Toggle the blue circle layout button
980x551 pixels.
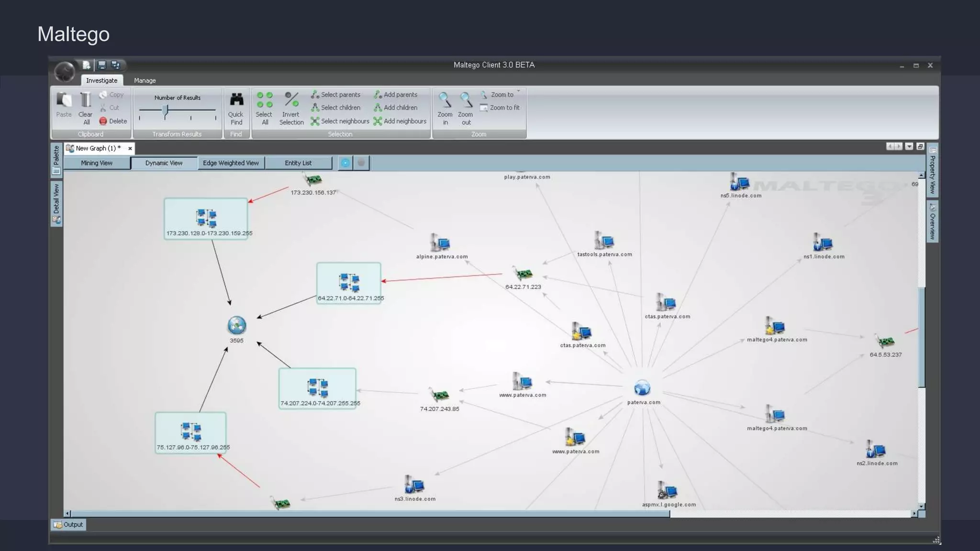(x=345, y=163)
